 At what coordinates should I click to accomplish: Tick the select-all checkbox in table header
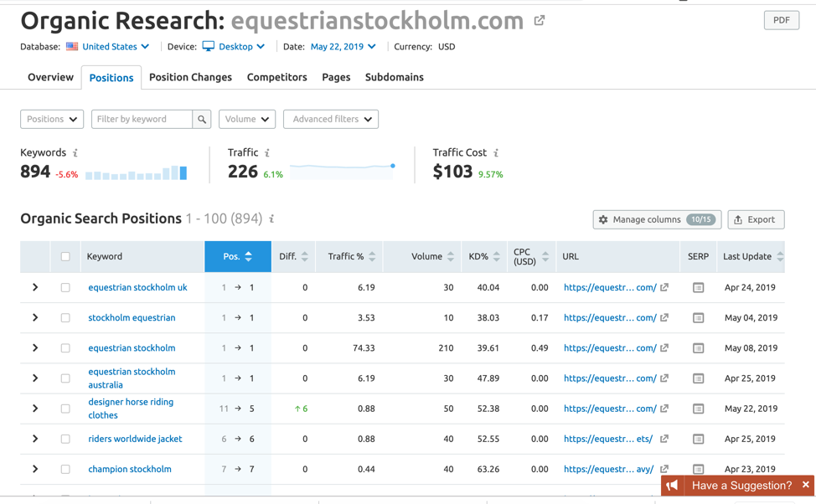[x=65, y=257]
